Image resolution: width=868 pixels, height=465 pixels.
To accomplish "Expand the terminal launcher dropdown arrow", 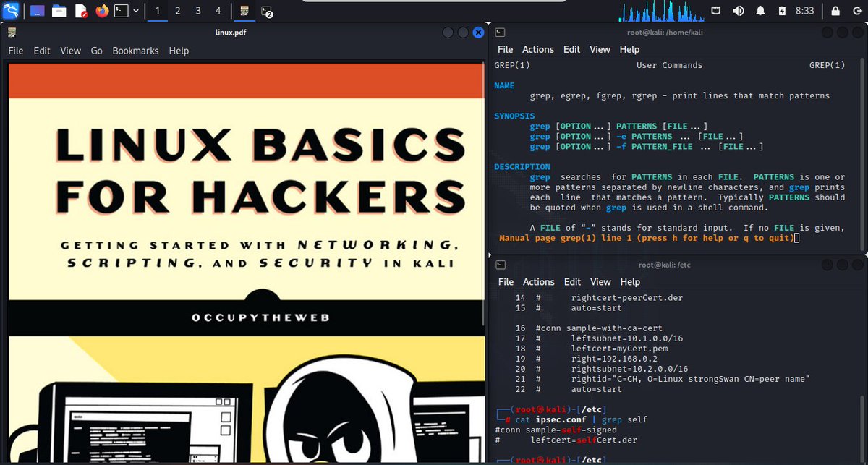I will pyautogui.click(x=136, y=11).
